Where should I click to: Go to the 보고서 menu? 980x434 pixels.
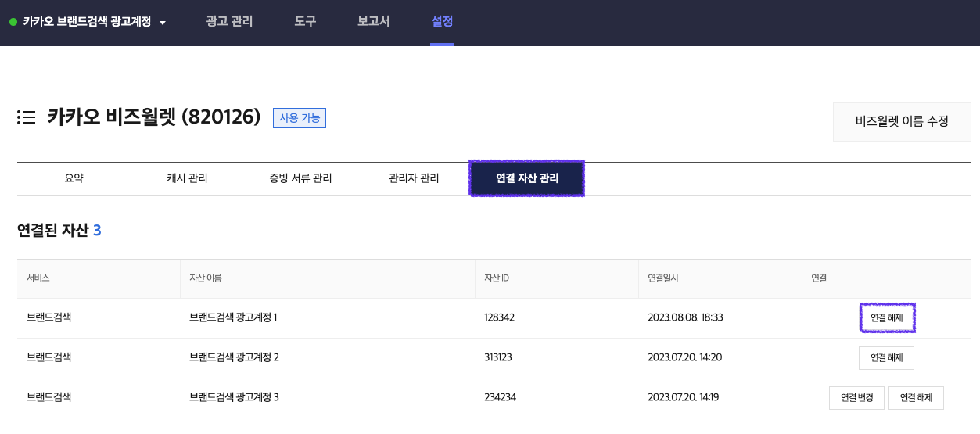(x=373, y=22)
